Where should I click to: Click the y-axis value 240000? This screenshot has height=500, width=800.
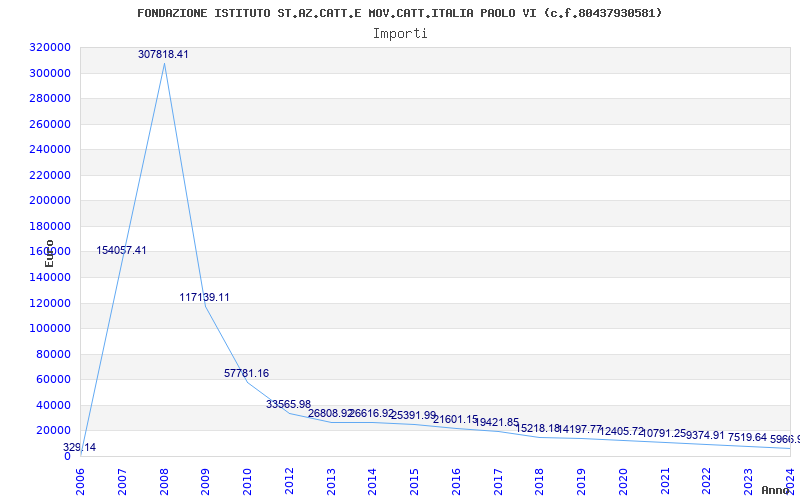click(50, 149)
